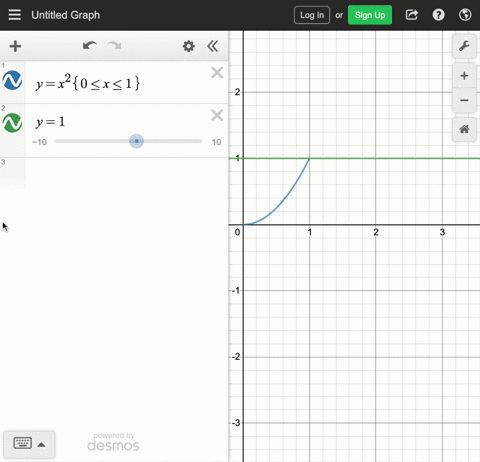This screenshot has width=480, height=462.
Task: Click the undo arrow
Action: pos(90,46)
